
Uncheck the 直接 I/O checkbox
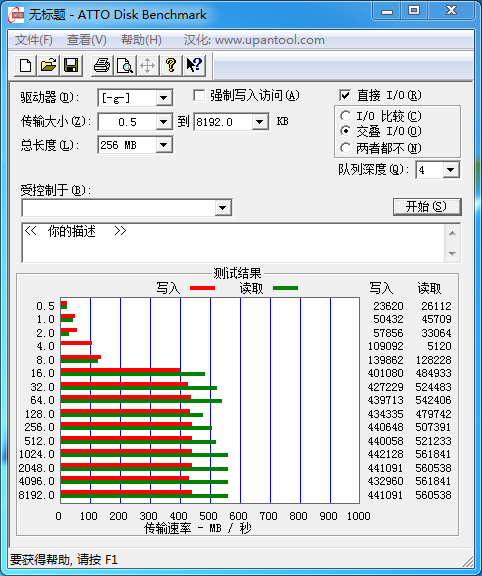point(345,96)
